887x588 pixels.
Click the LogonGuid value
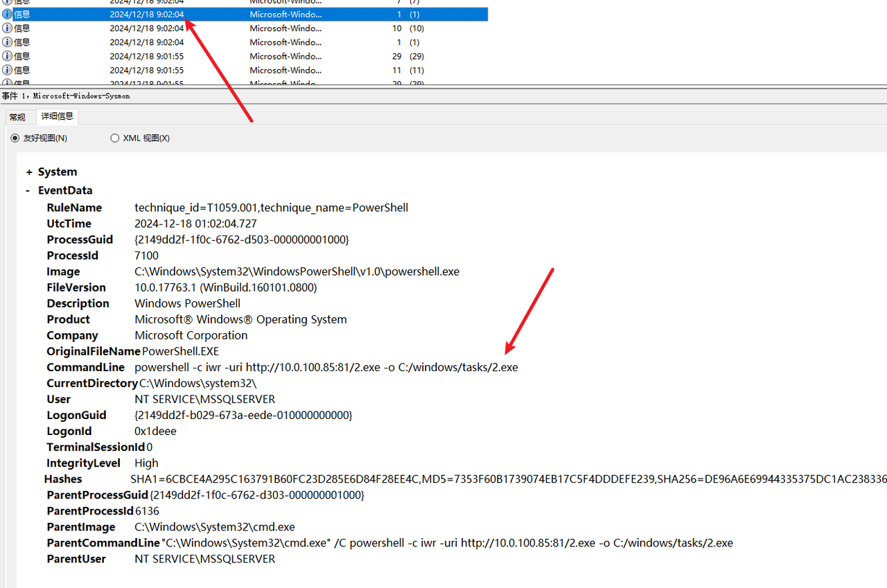pos(243,415)
